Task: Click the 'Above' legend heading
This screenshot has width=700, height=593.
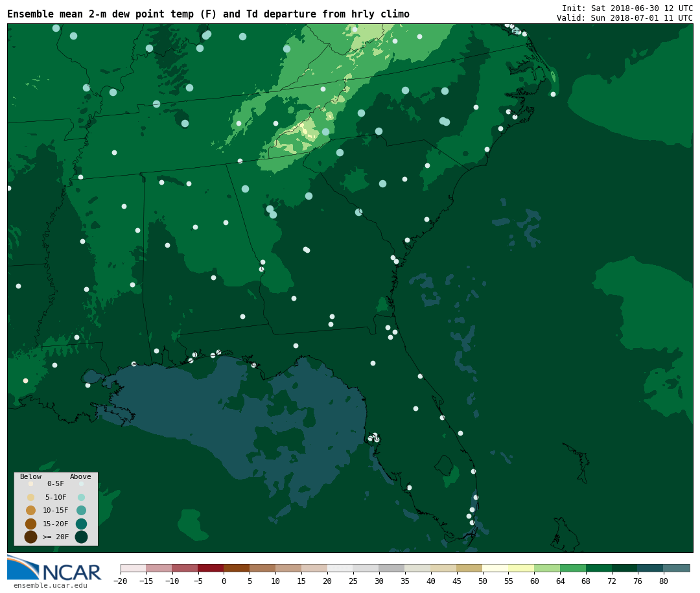Action: coord(80,476)
